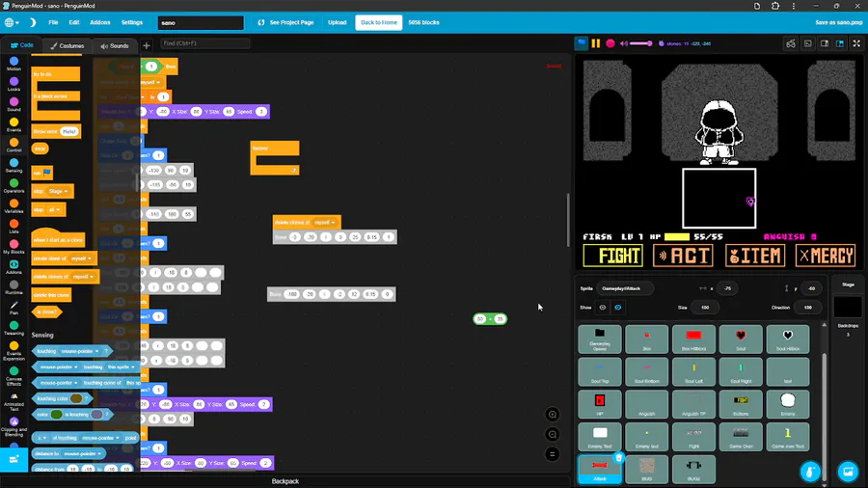This screenshot has height=488, width=868.
Task: Open the 'stop Stage' target dropdown
Action: tap(59, 191)
